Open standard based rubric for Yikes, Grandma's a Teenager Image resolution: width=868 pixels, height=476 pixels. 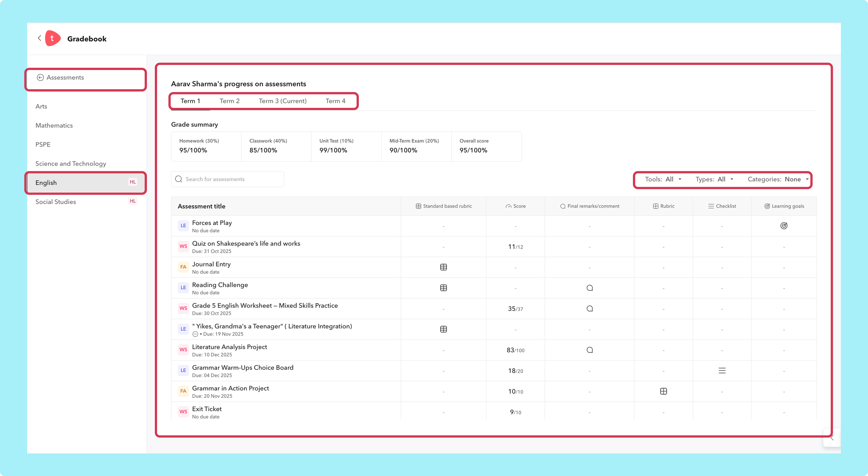(x=443, y=329)
